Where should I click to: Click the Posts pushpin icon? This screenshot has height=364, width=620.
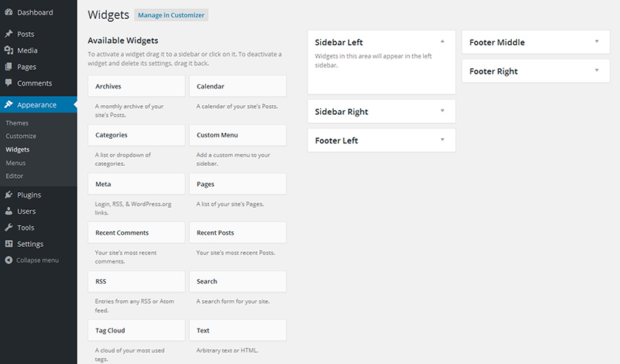click(x=9, y=35)
